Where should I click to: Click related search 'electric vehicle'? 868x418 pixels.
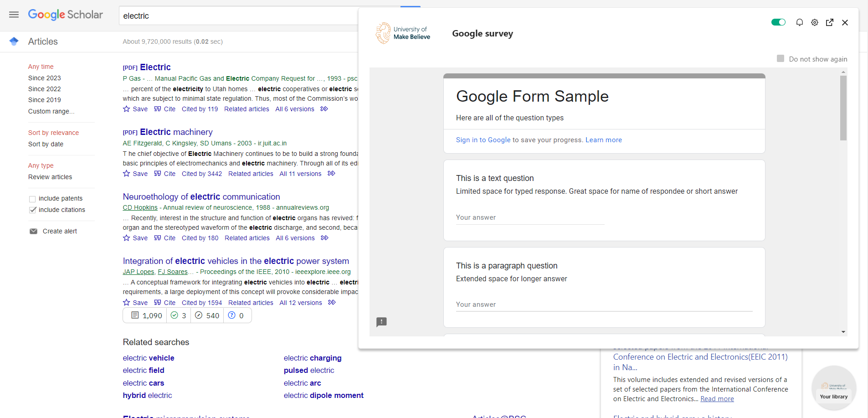pyautogui.click(x=149, y=358)
